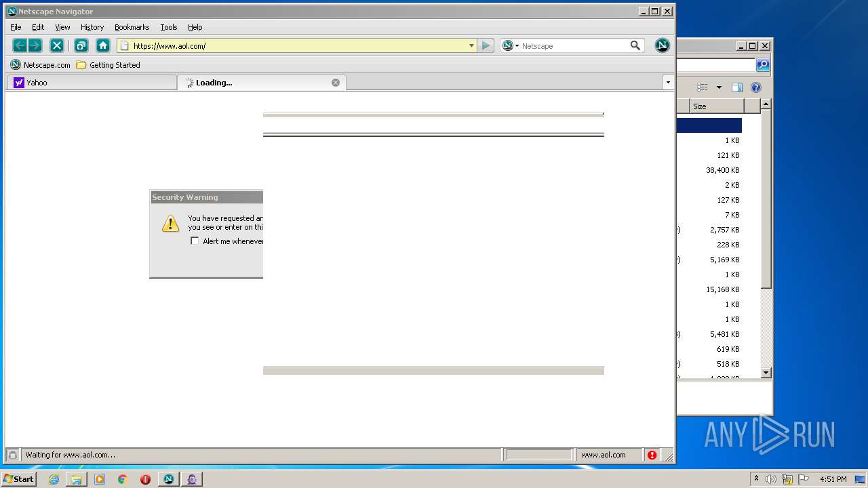Select the Loading... tab
This screenshot has width=868, height=488.
261,83
